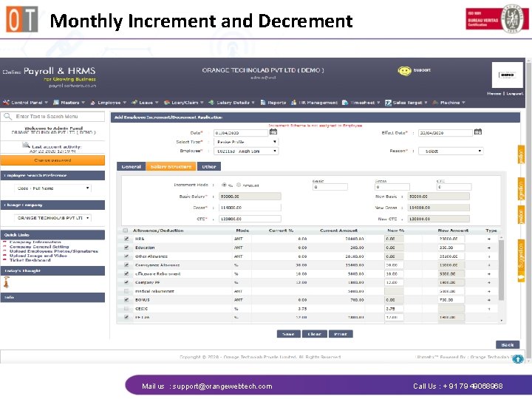Toggle the HRA allowance checkbox

pyautogui.click(x=126, y=239)
